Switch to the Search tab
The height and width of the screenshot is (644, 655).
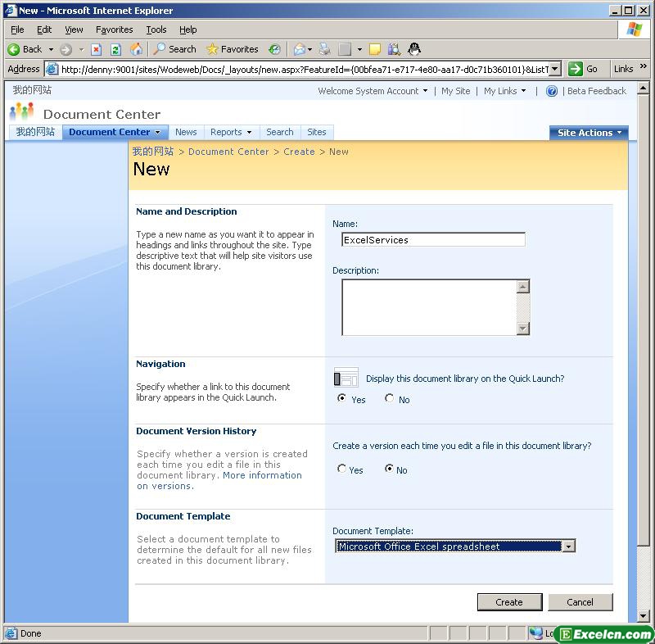(280, 132)
